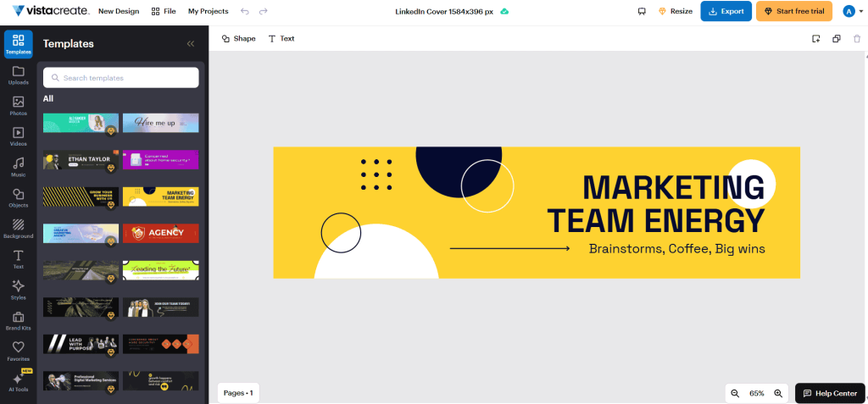
Task: Select the Leading the Future template
Action: [160, 270]
